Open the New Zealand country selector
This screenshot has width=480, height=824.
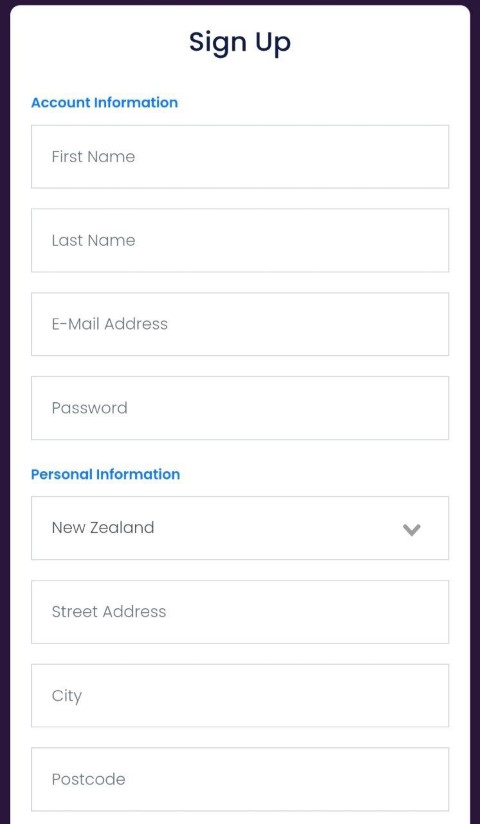coord(240,528)
